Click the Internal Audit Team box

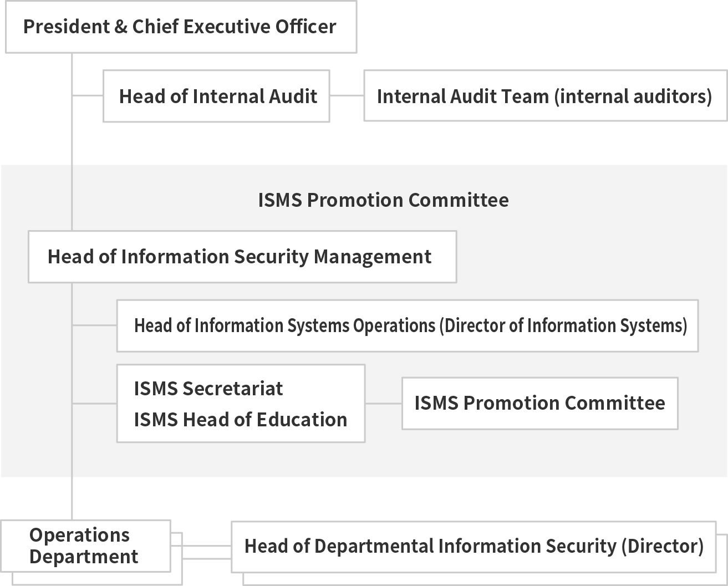[544, 96]
